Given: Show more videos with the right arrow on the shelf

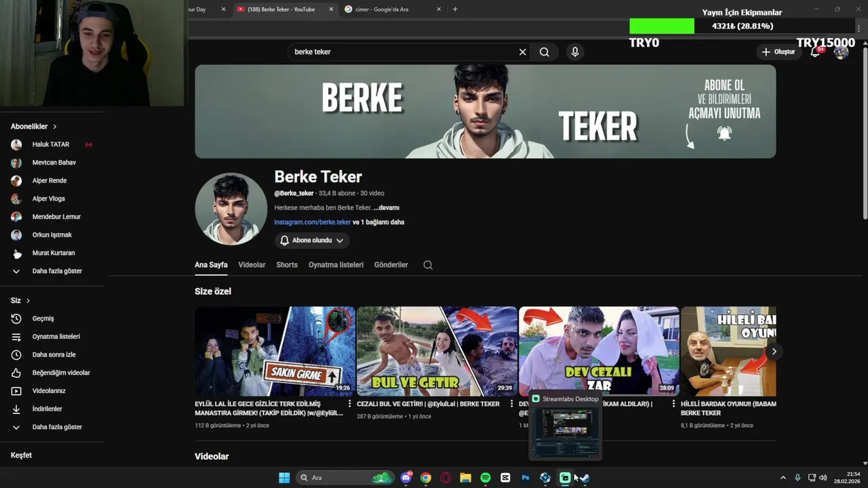Looking at the screenshot, I should (x=774, y=351).
